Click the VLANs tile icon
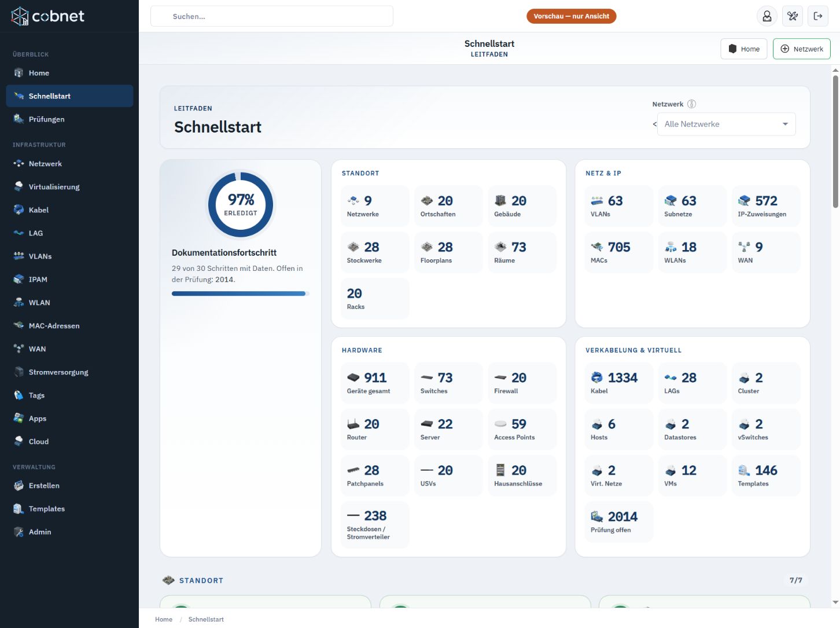The height and width of the screenshot is (628, 840). coord(597,201)
